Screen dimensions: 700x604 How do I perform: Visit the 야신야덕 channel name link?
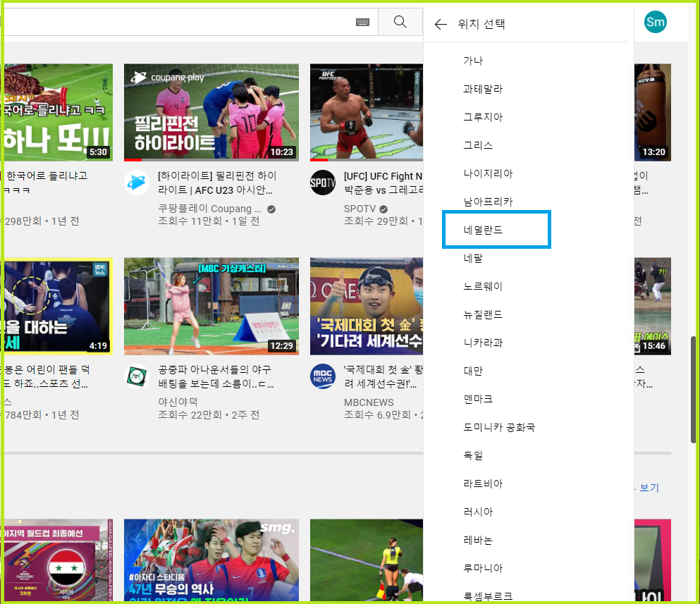[x=178, y=402]
